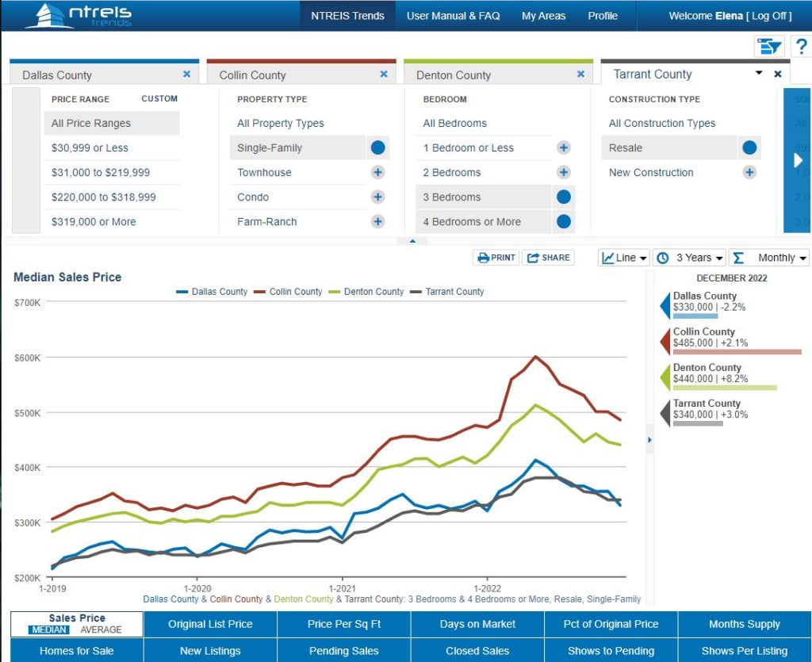
Task: Show the Closed Sales metric
Action: pos(477,651)
